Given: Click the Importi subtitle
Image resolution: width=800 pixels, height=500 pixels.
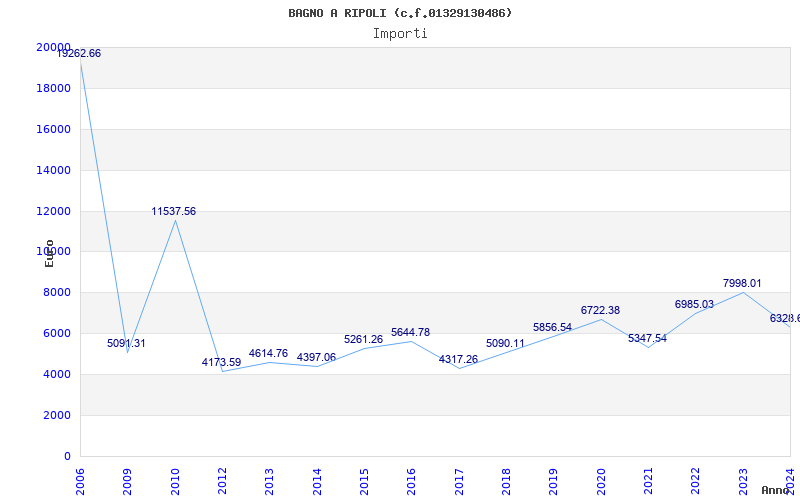Looking at the screenshot, I should click(x=400, y=33).
